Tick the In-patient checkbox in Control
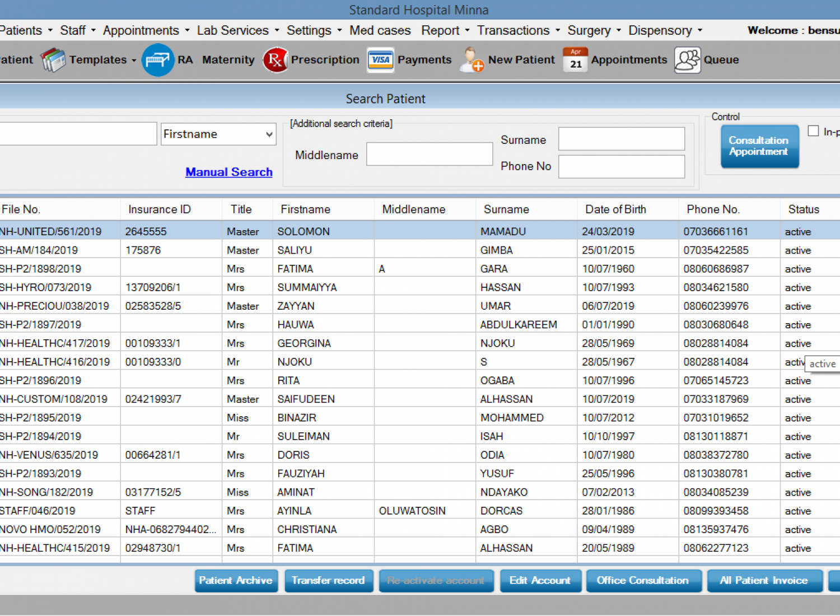The image size is (840, 616). [x=814, y=131]
